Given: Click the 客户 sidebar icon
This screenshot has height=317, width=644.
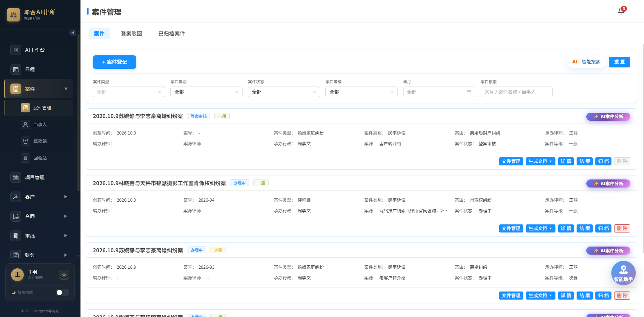Looking at the screenshot, I should 16,197.
